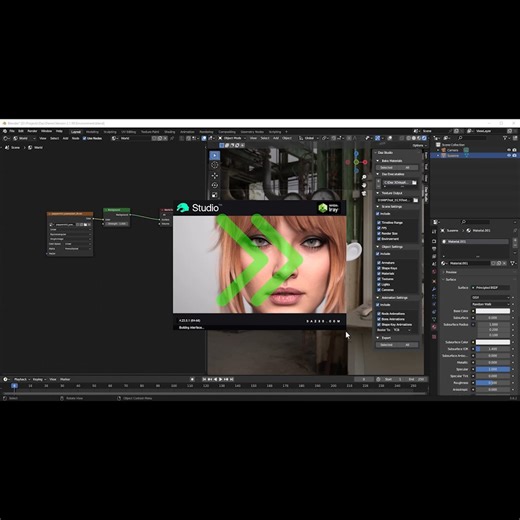This screenshot has height=520, width=520.
Task: Open the GGX distribution dropdown
Action: (x=491, y=297)
